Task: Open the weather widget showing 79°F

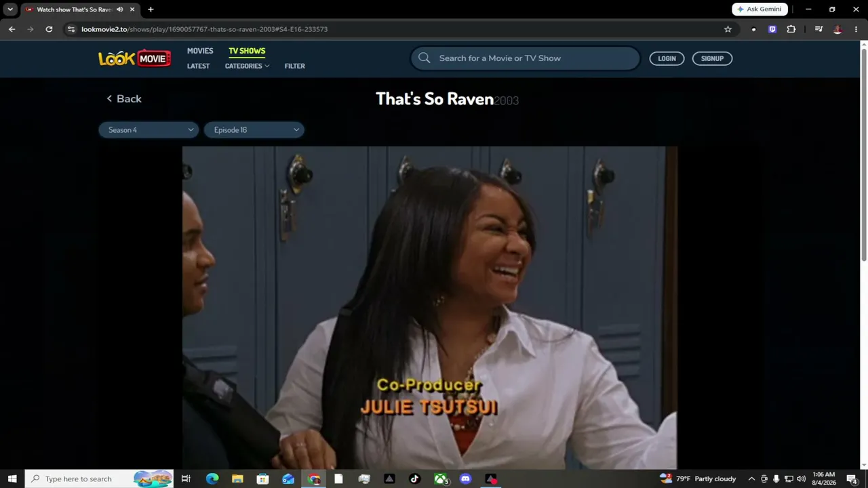Action: pyautogui.click(x=698, y=479)
